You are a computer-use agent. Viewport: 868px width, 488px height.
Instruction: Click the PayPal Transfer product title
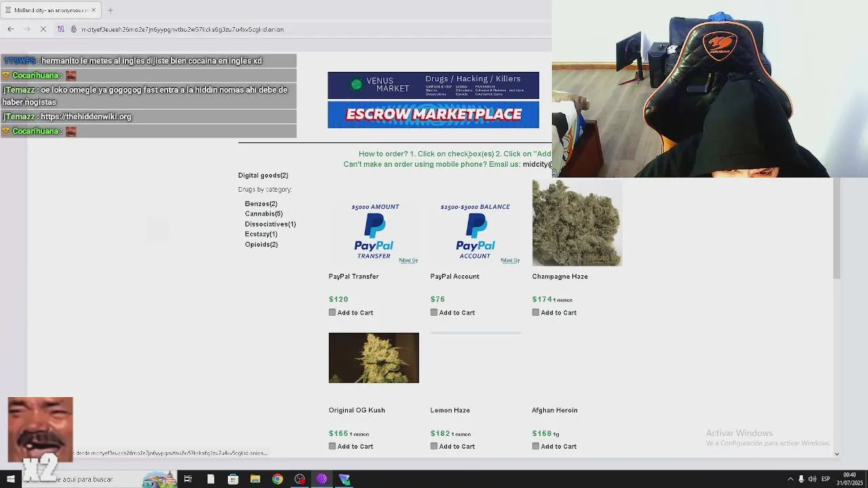point(353,277)
